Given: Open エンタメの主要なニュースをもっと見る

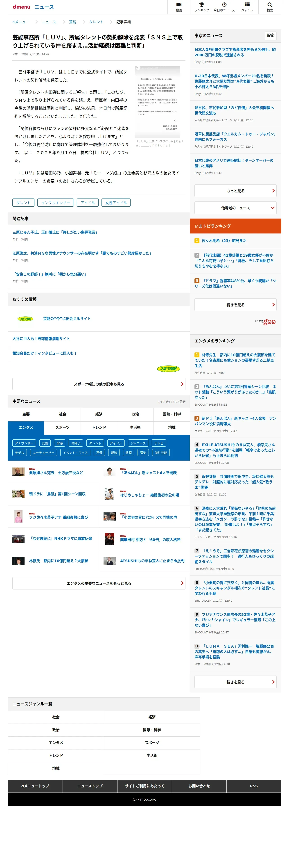Looking at the screenshot, I should (x=99, y=583).
